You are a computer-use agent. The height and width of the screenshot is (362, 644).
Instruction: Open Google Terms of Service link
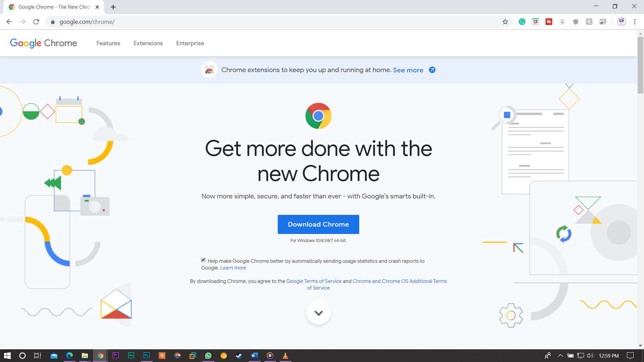click(314, 281)
